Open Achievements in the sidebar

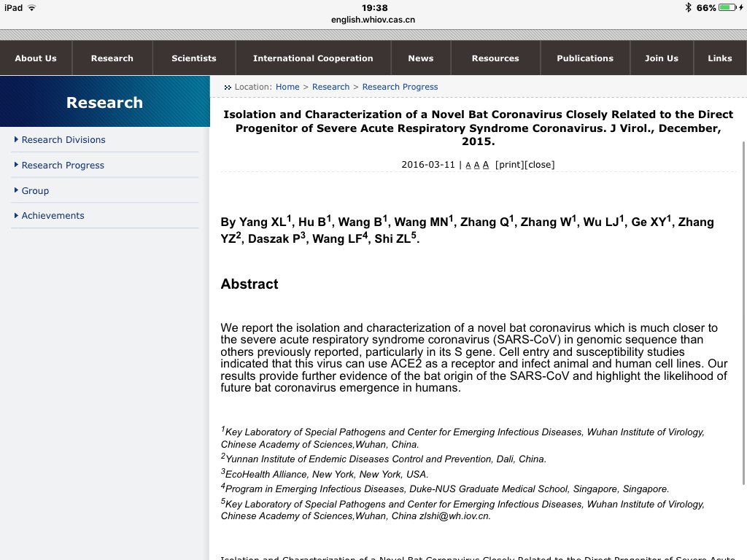click(x=53, y=215)
